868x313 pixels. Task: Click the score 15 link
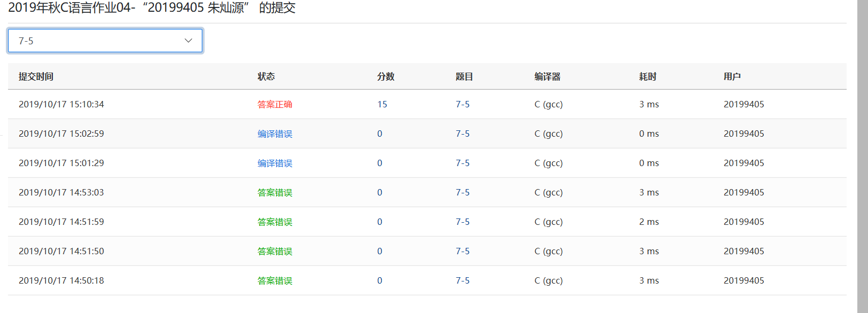click(x=382, y=104)
